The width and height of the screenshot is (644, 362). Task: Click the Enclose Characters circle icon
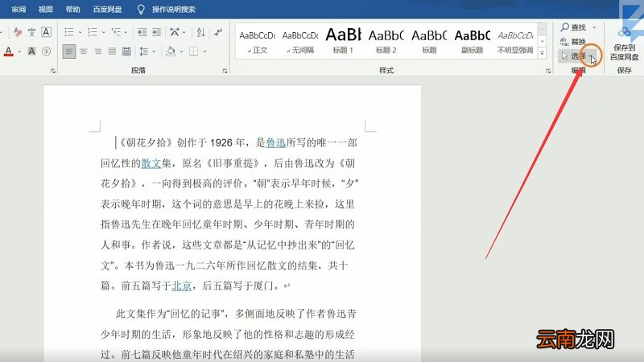[47, 51]
